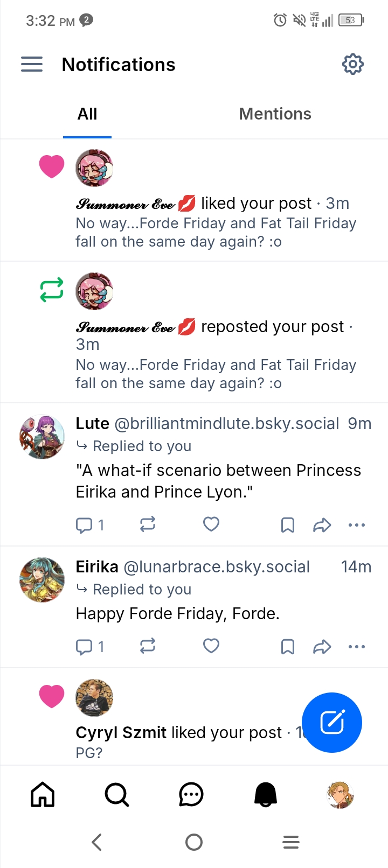
Task: Open more options on Lute's reply
Action: [357, 524]
